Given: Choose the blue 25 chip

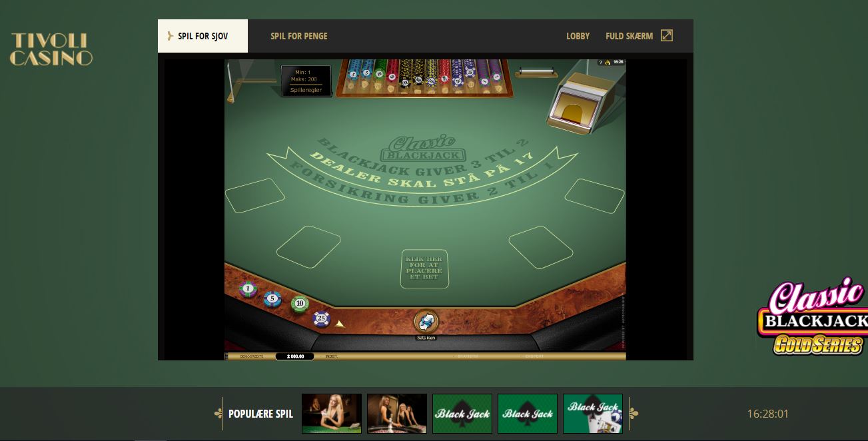Looking at the screenshot, I should pos(322,318).
